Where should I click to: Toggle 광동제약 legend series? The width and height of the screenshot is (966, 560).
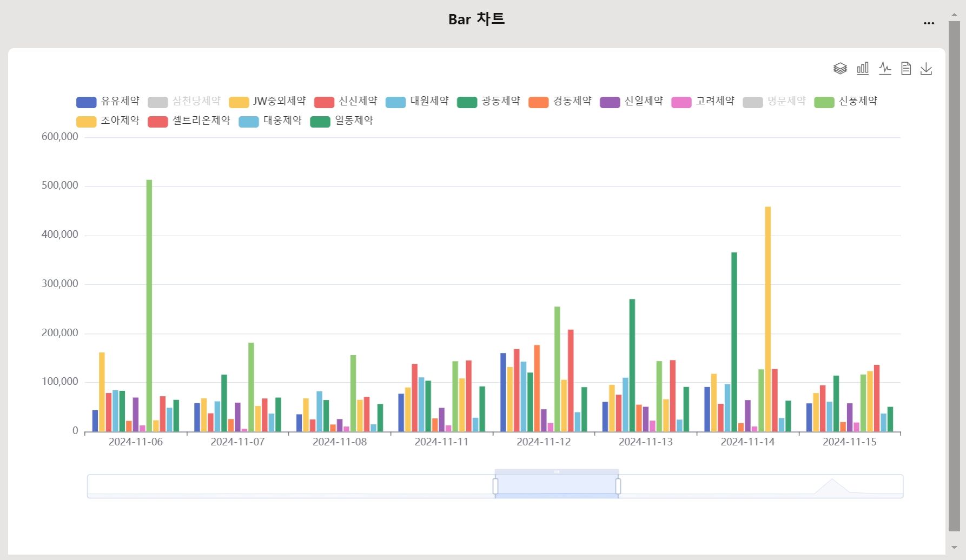[488, 102]
